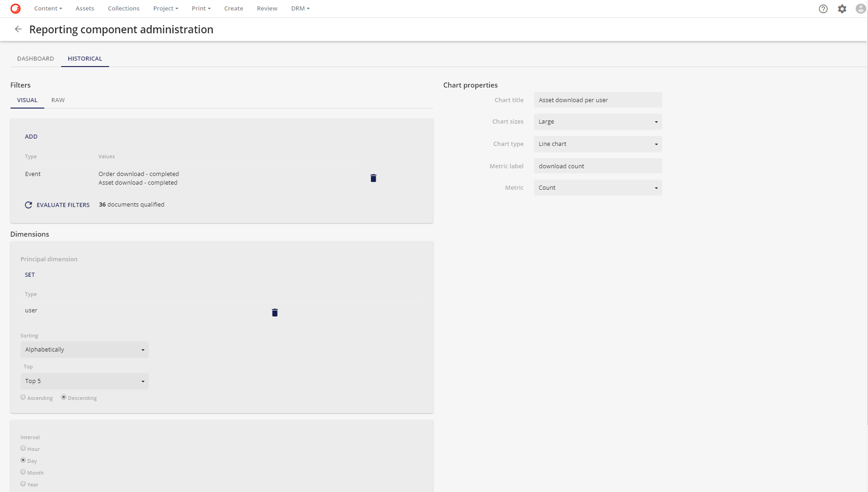Select the Ascending radio button
Screen dimensions: 868x492
[23, 397]
